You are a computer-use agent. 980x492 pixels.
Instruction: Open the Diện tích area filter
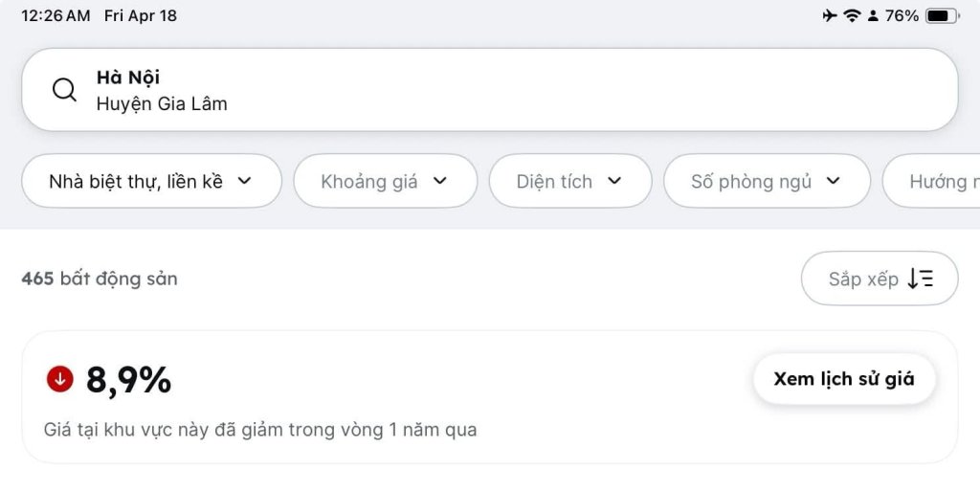click(x=570, y=181)
